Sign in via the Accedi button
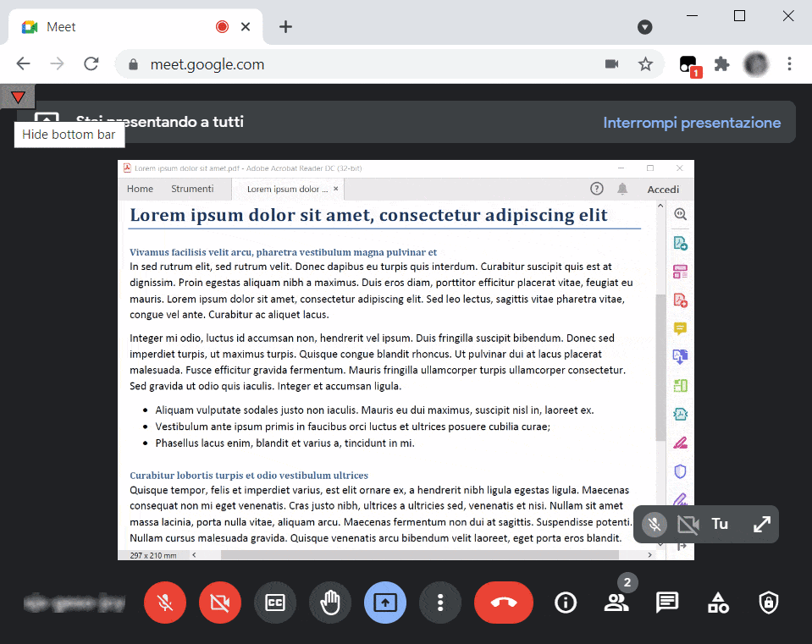This screenshot has width=812, height=644. click(x=663, y=188)
